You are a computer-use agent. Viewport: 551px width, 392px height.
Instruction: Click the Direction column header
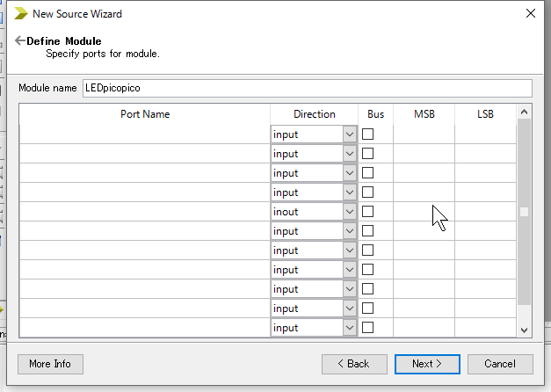click(x=314, y=114)
